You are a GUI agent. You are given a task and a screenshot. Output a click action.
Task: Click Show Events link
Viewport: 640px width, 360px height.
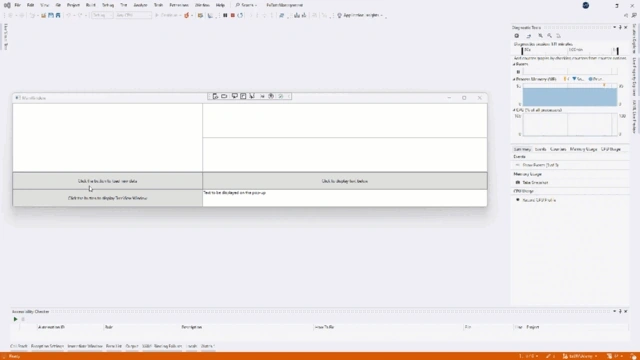[x=540, y=165]
